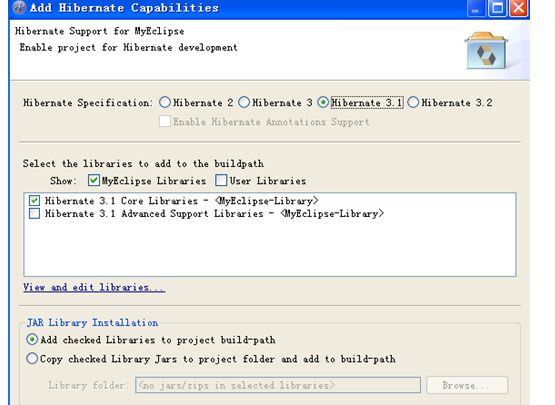Close the Add Hibernate Capabilities dialog

[x=519, y=8]
